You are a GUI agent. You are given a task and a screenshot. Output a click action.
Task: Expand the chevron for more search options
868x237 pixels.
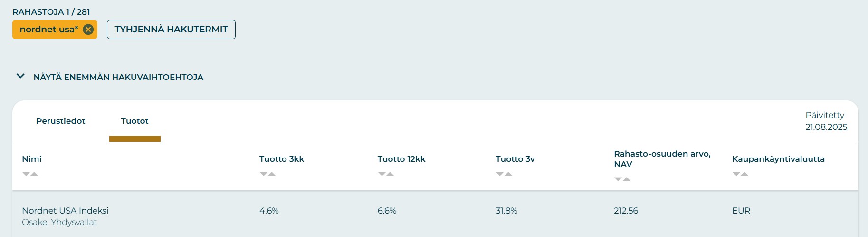pos(20,76)
